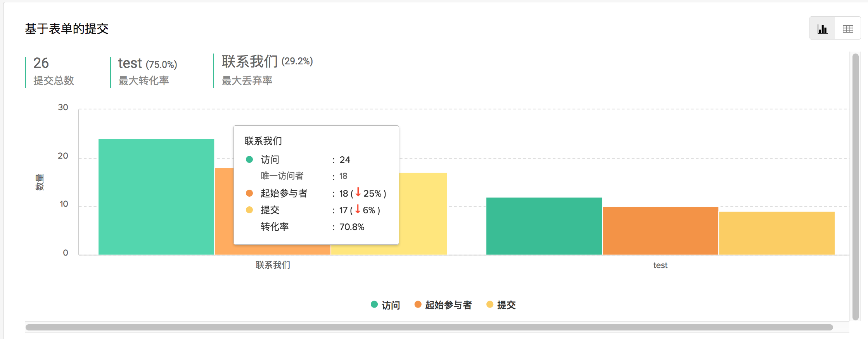Click green 访问 bar for 联系我们
Viewport: 868px width, 339px height.
tap(156, 197)
